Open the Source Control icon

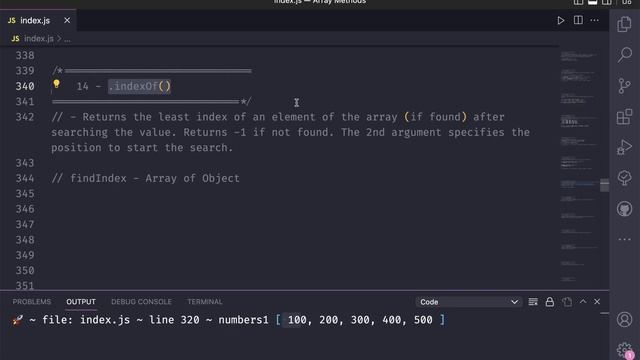(x=624, y=86)
